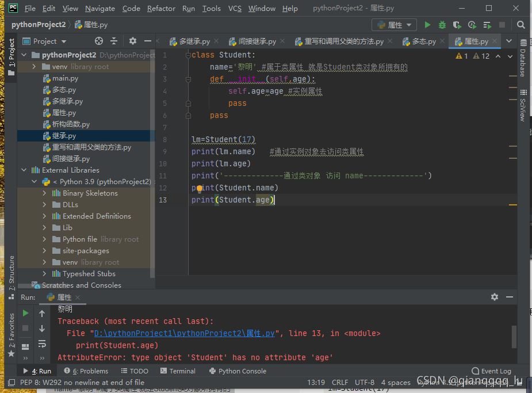
Task: Open Search Everywhere magnifier icon
Action: pos(520,25)
